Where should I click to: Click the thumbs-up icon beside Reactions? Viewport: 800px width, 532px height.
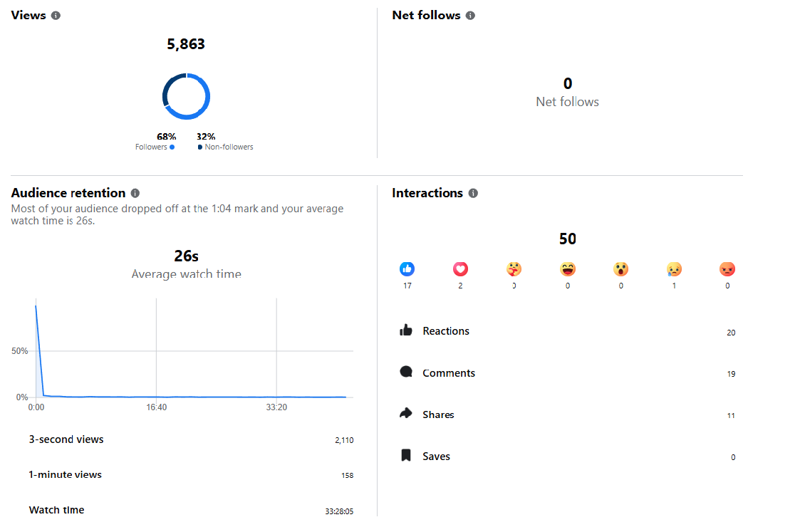(406, 330)
